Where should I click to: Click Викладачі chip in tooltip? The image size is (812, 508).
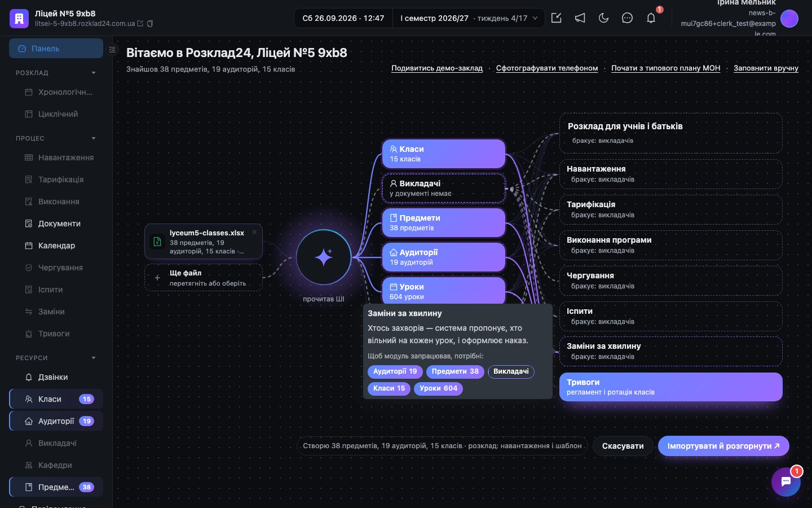click(511, 371)
